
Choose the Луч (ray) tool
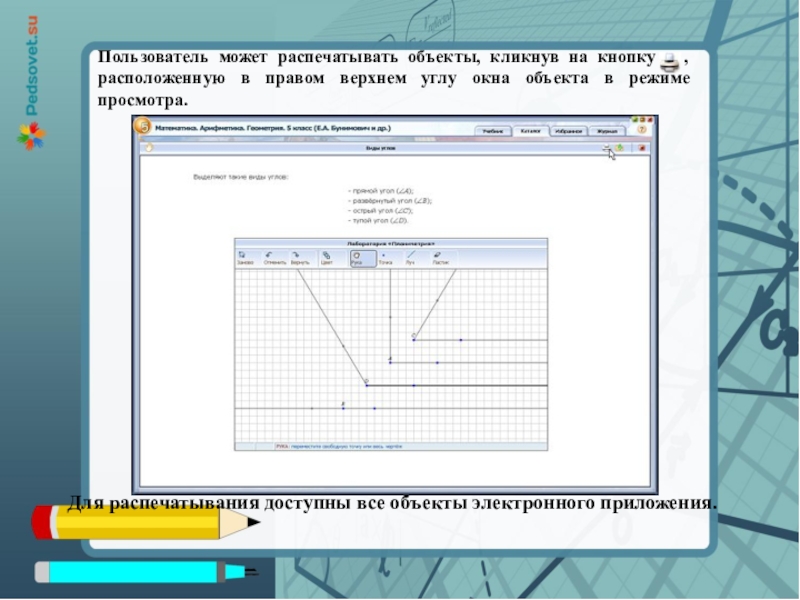(411, 258)
